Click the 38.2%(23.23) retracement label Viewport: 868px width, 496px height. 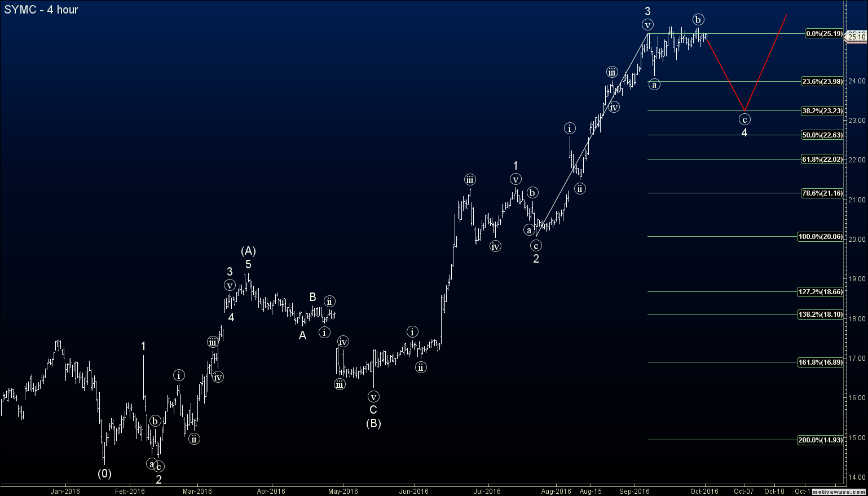pyautogui.click(x=822, y=111)
